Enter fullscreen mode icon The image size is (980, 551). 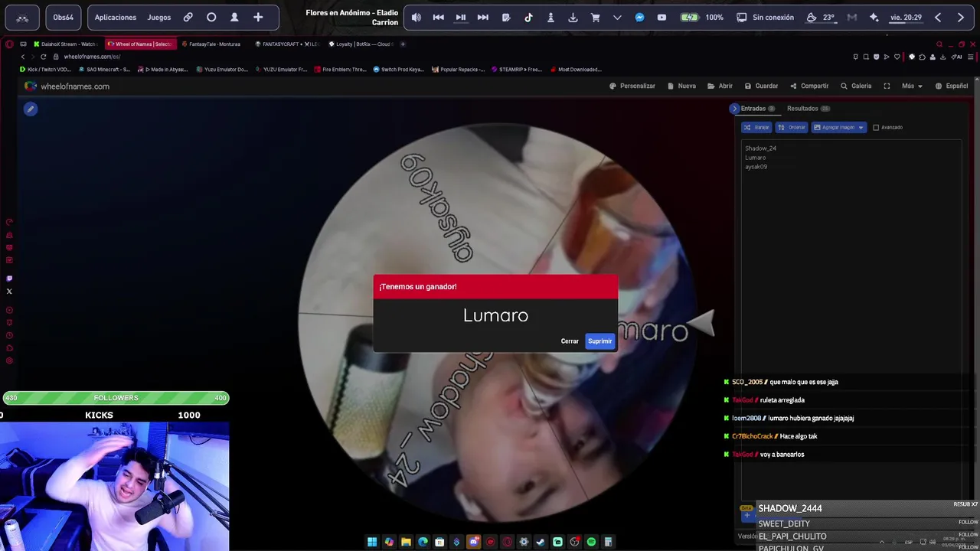click(887, 86)
